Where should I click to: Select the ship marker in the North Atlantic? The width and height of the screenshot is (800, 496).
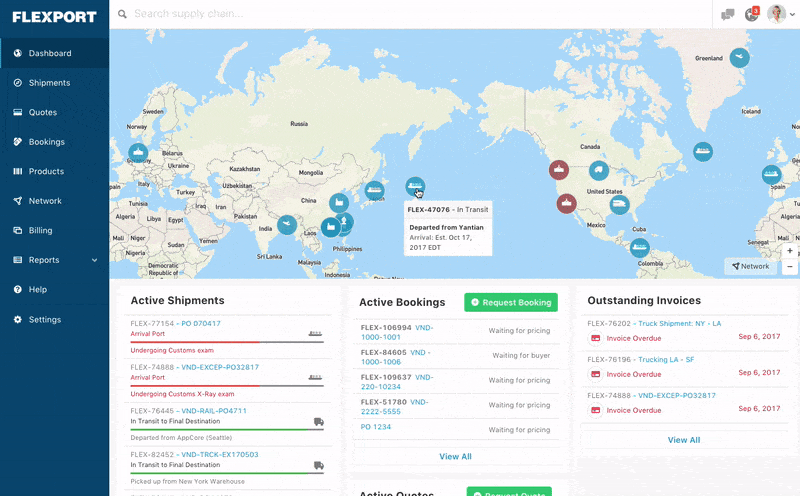click(x=703, y=152)
